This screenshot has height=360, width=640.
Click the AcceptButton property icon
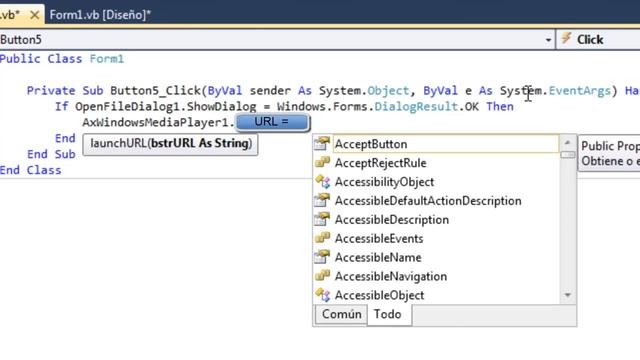322,144
